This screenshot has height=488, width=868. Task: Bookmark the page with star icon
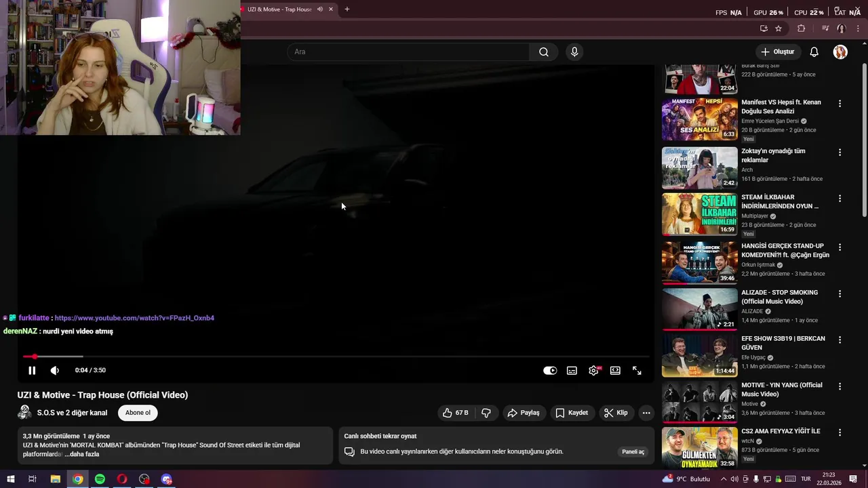(778, 28)
